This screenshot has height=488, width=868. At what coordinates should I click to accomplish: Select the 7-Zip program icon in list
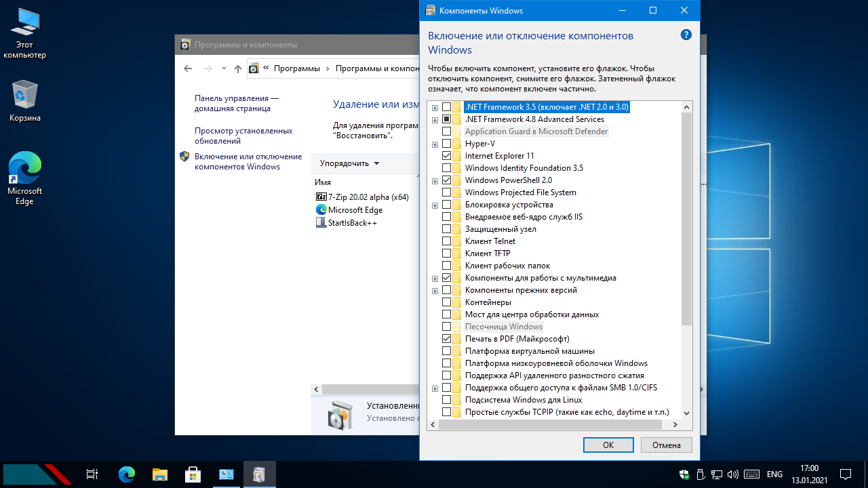pos(321,197)
